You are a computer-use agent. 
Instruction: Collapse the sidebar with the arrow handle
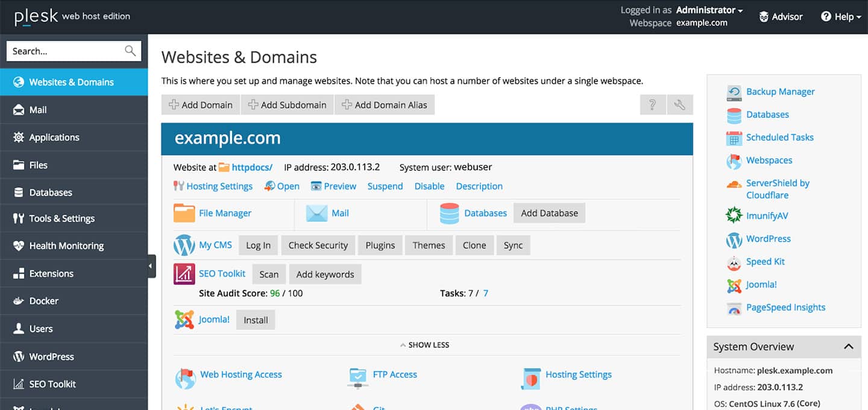coord(151,266)
